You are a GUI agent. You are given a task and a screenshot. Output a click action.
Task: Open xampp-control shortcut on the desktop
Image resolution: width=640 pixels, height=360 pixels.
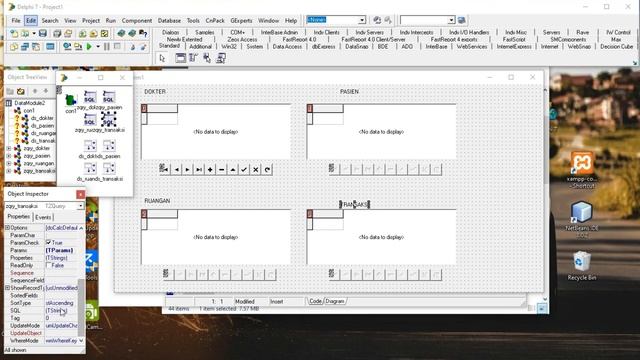[x=582, y=169]
